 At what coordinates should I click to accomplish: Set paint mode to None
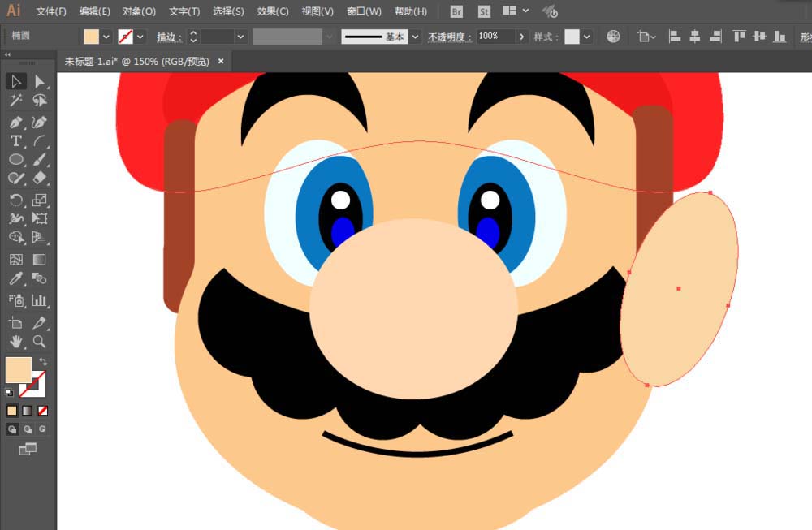(43, 411)
